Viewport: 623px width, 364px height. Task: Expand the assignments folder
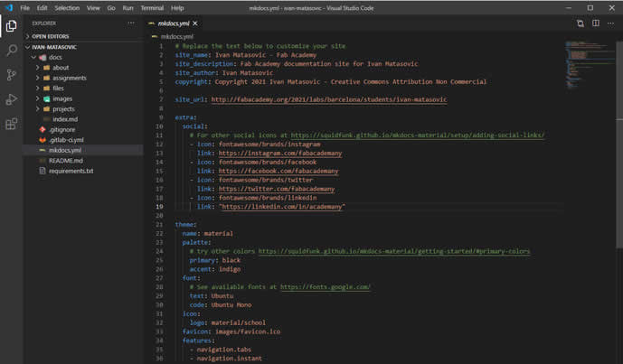coord(38,78)
